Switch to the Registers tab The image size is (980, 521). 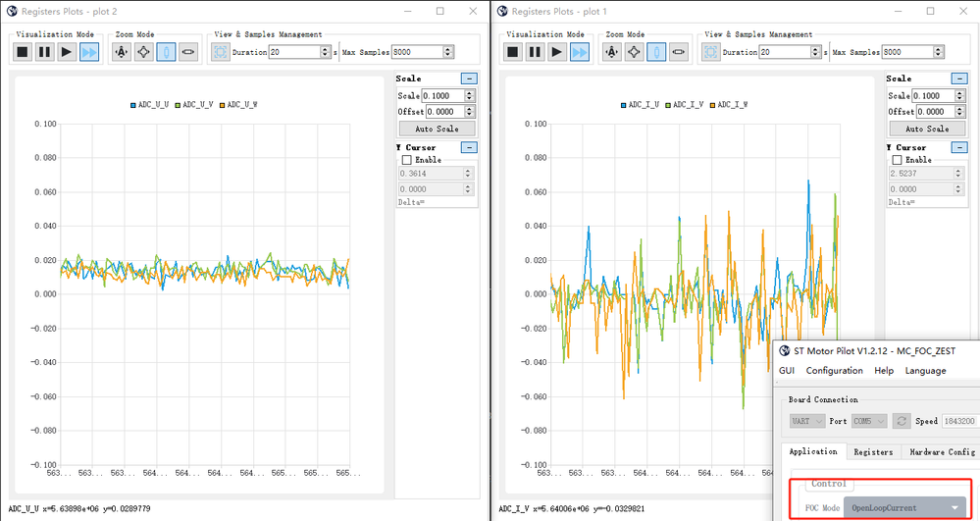point(873,451)
